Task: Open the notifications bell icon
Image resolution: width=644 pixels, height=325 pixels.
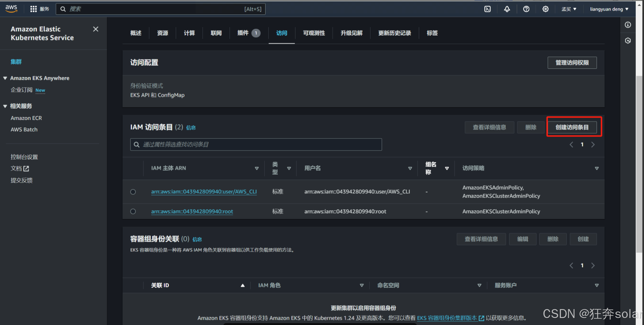Action: click(x=507, y=9)
